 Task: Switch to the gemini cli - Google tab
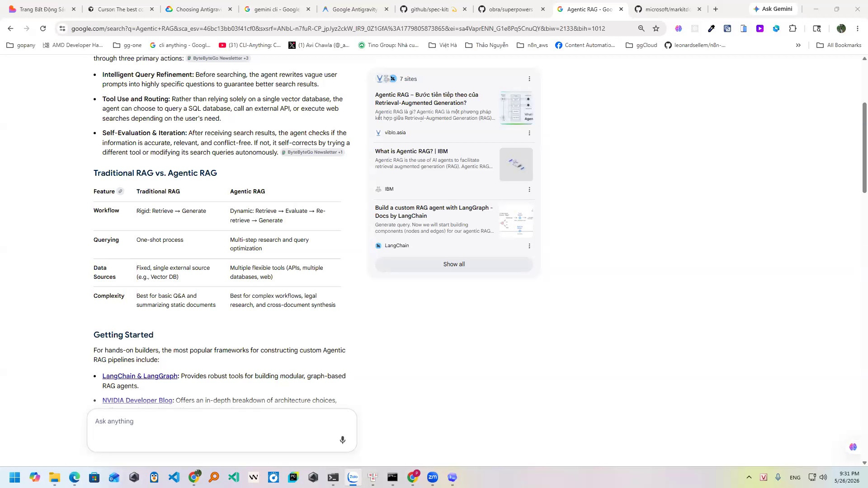pos(277,9)
